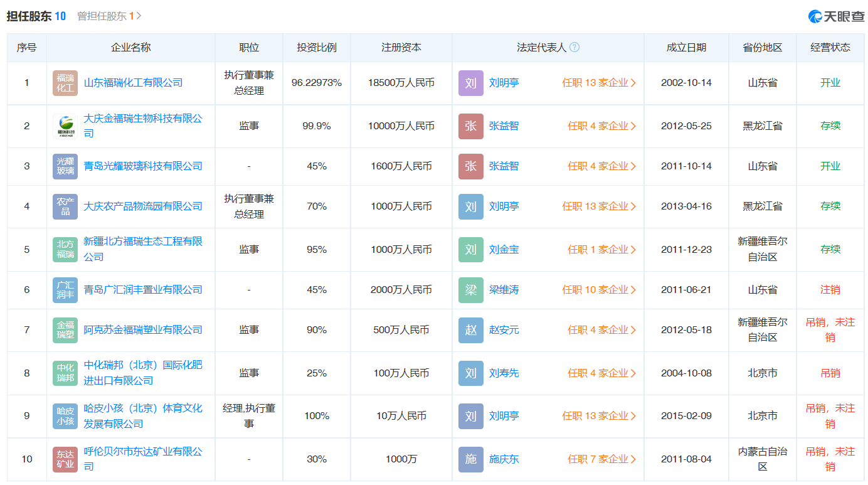Open 刘明亨 profile in 山东福瑞化工 row
The image size is (868, 485).
pyautogui.click(x=504, y=83)
